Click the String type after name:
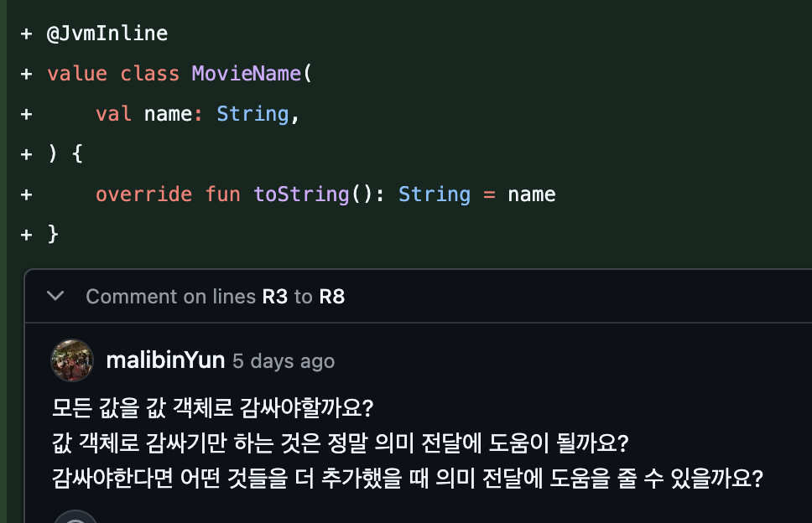This screenshot has height=523, width=812. pyautogui.click(x=252, y=114)
